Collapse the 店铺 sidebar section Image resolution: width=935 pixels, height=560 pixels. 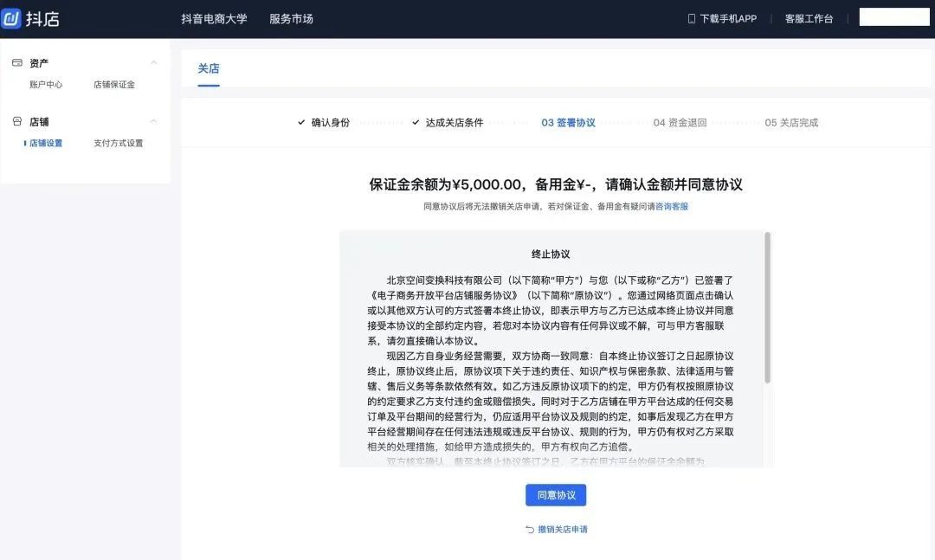154,121
